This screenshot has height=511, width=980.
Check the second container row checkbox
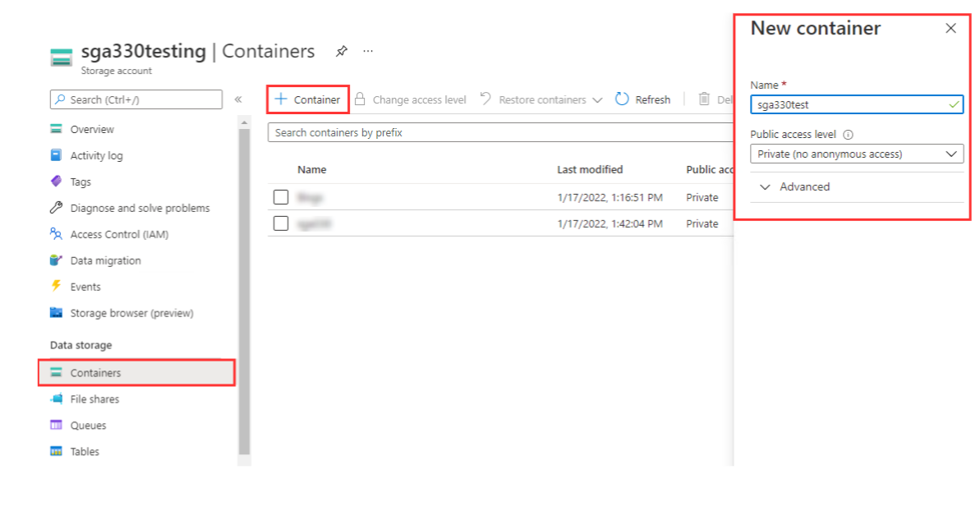(281, 223)
